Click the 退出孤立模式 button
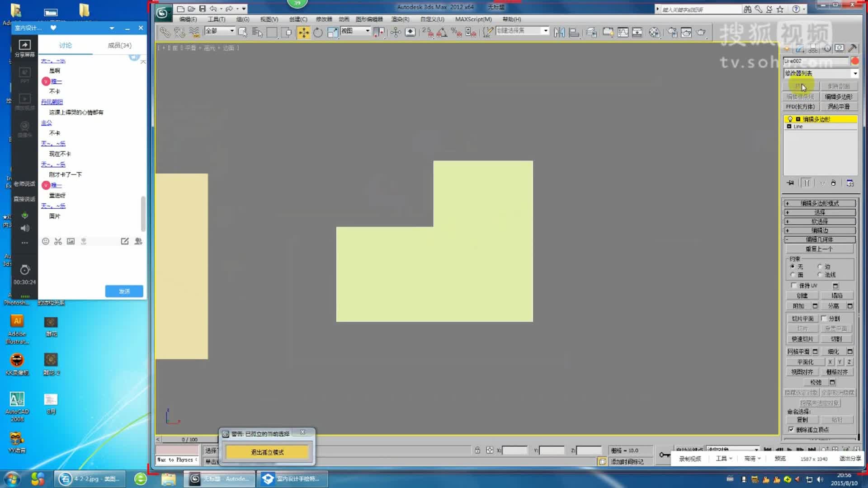Viewport: 868px width, 488px height. [267, 452]
